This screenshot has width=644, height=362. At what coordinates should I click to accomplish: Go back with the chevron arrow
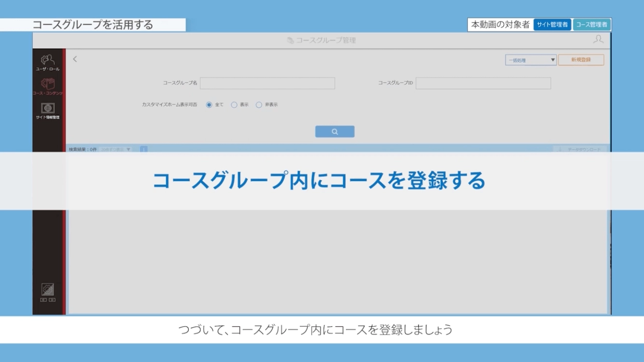[x=75, y=59]
